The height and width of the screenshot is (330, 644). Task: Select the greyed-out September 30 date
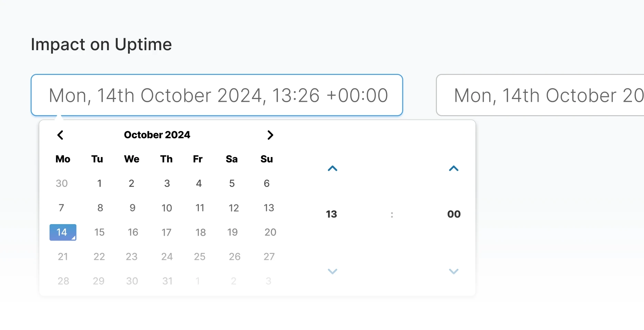(62, 183)
